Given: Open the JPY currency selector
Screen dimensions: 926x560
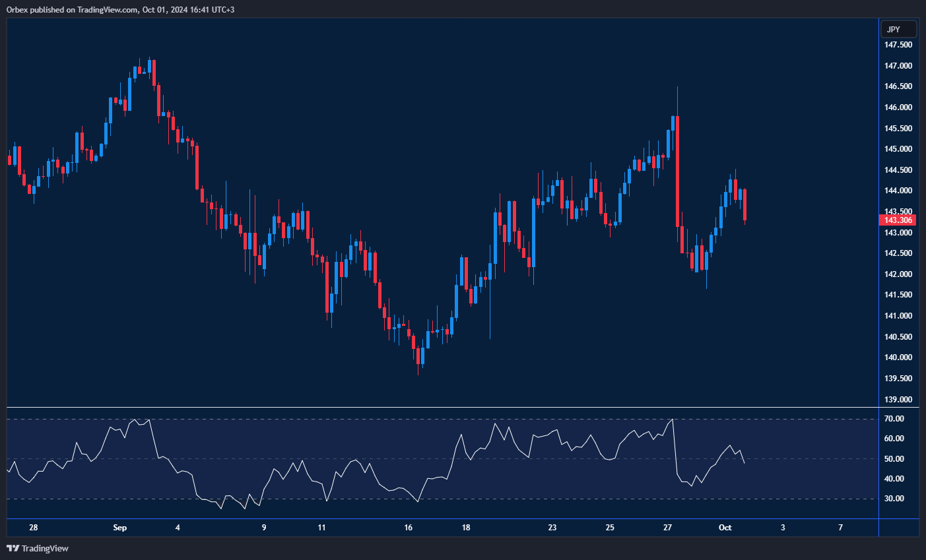Looking at the screenshot, I should coord(898,30).
